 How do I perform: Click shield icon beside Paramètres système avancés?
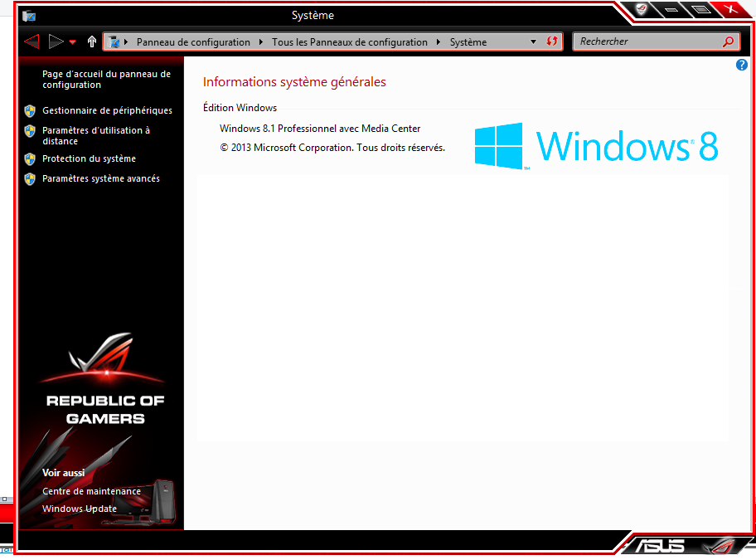30,179
